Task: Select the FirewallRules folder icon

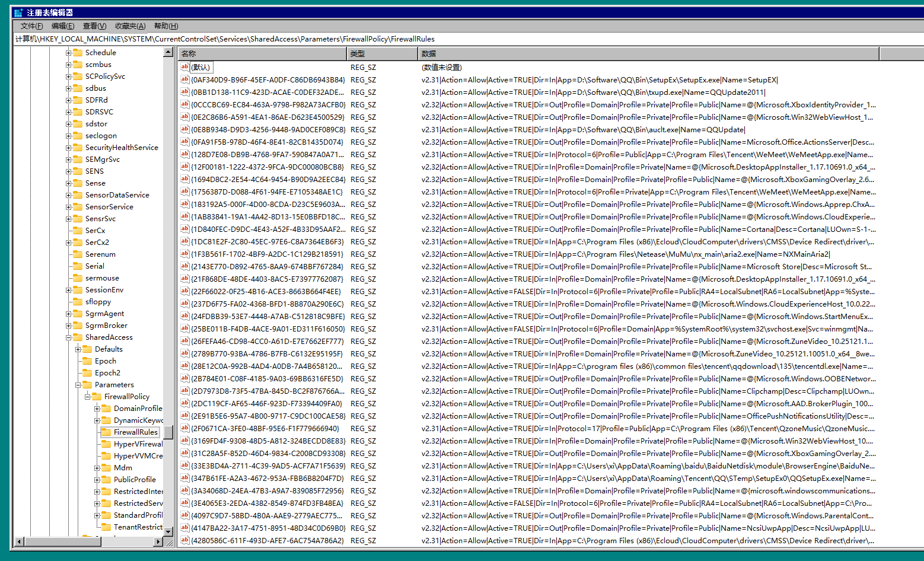Action: pos(106,432)
